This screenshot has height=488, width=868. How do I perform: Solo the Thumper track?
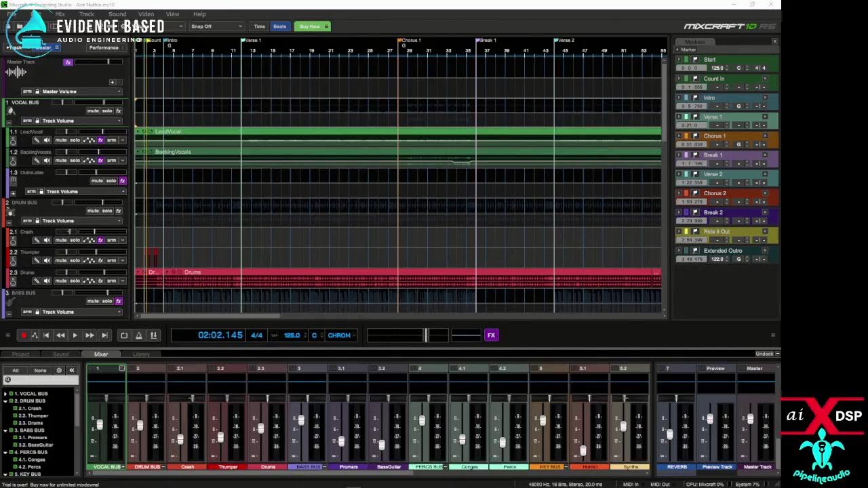[75, 260]
